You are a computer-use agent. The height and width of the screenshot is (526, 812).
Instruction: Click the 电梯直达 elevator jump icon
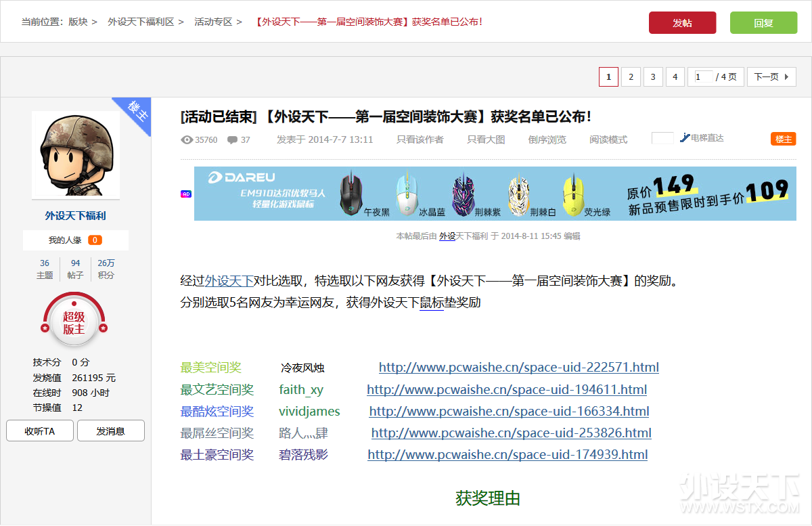[685, 138]
